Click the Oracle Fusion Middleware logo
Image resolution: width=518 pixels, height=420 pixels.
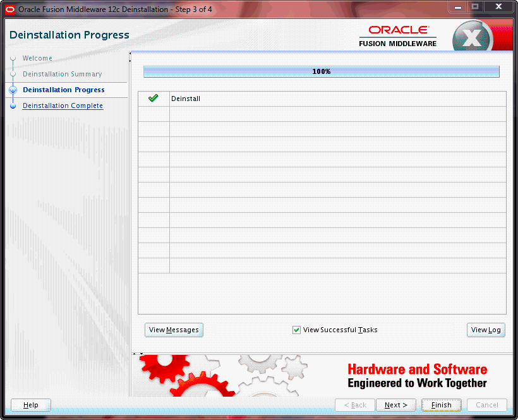(x=398, y=37)
